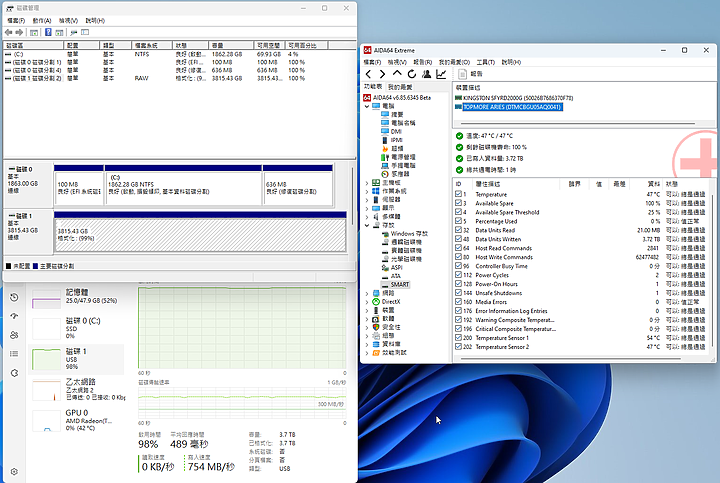Click AIDA64 device list horizontal scrollbar
The image size is (720, 483).
pos(578,124)
